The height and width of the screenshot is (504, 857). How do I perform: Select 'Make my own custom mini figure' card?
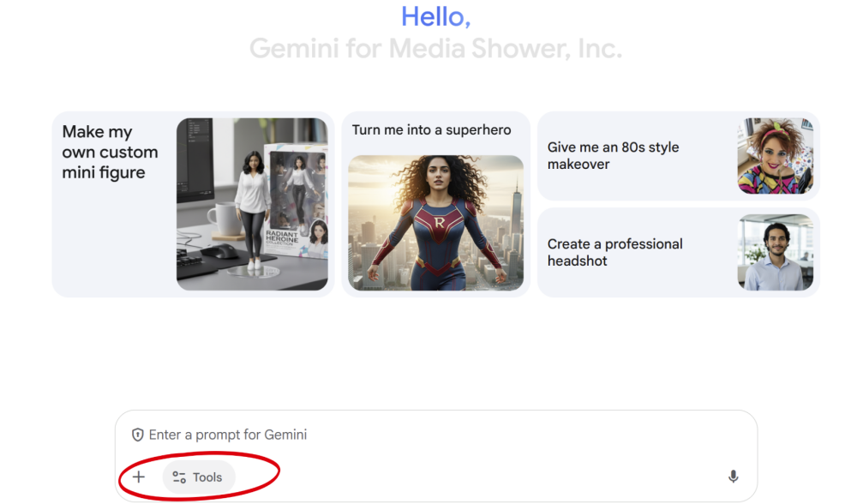click(x=193, y=205)
